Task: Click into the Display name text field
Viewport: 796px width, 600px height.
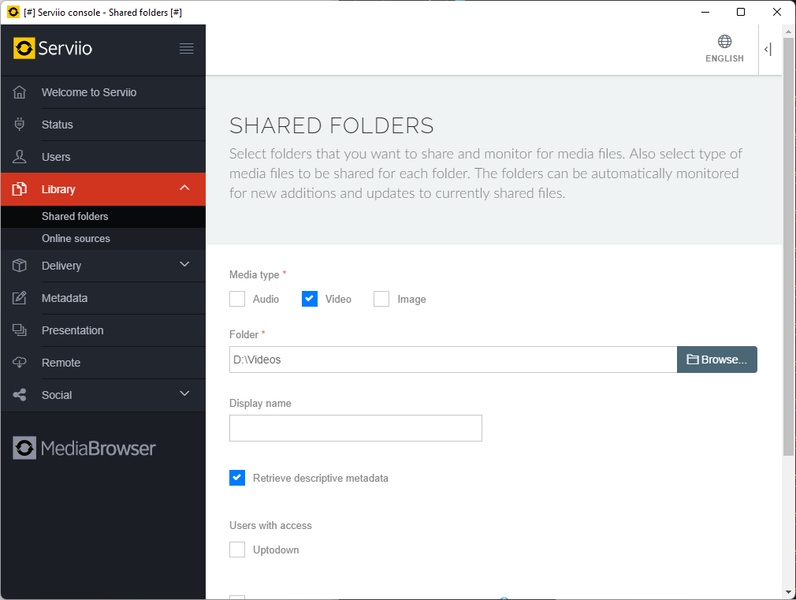Action: pyautogui.click(x=355, y=428)
